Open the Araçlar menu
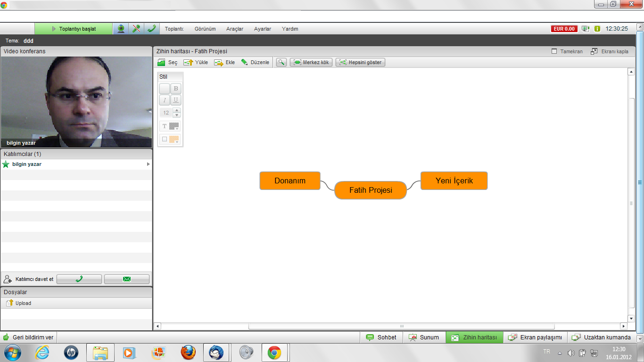The width and height of the screenshot is (644, 362). click(x=235, y=29)
